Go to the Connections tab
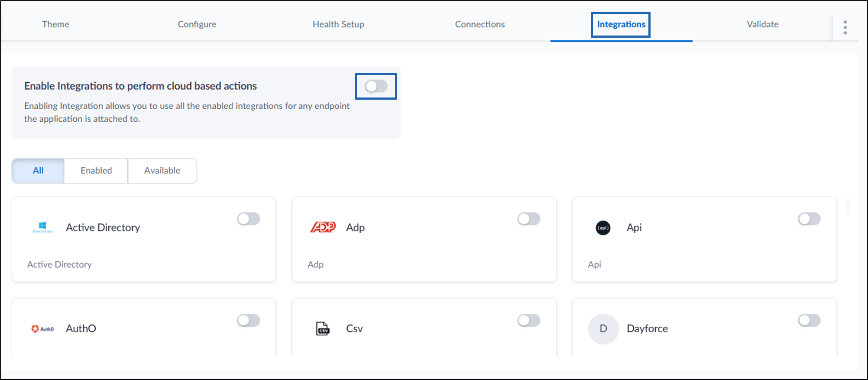The image size is (868, 380). [x=480, y=24]
